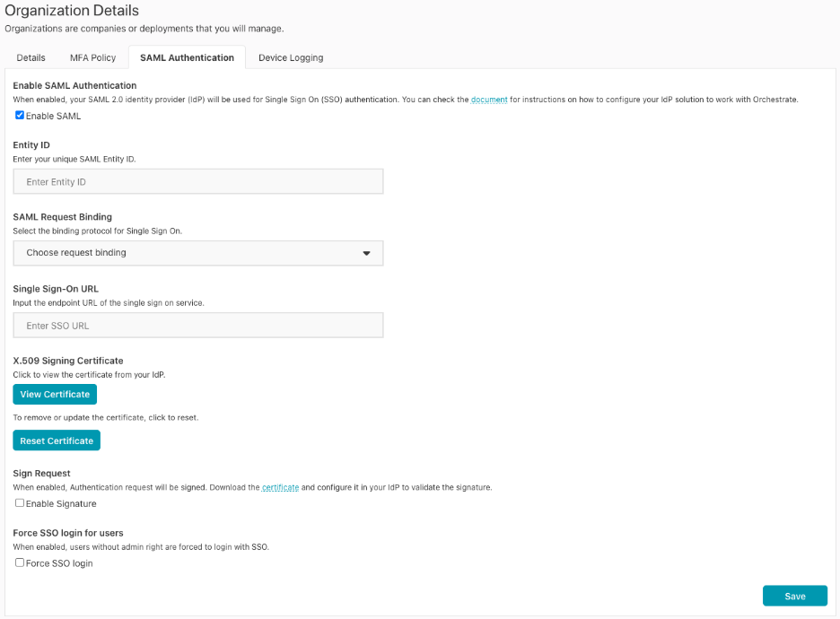Focus the Entity ID input field

click(x=197, y=182)
